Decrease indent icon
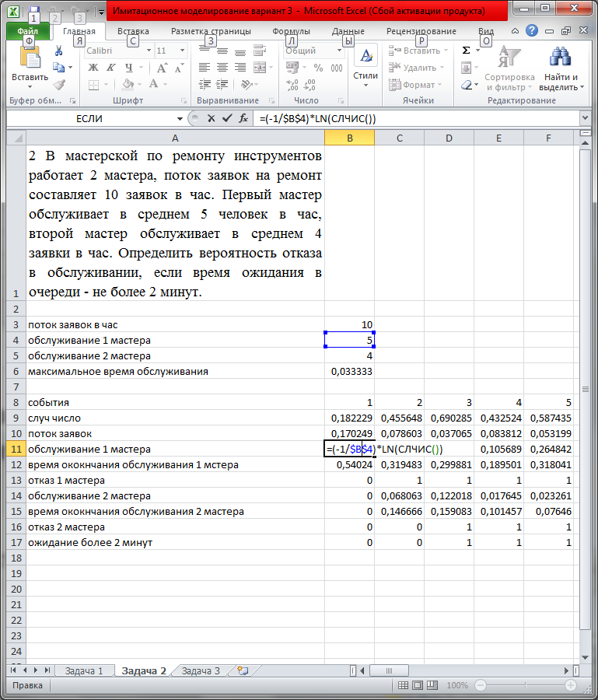 [205, 84]
